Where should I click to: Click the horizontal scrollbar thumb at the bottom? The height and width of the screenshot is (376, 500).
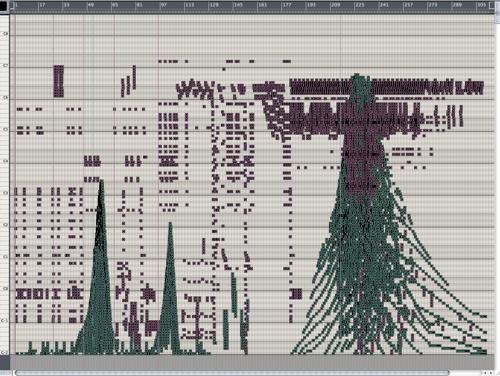[x=232, y=373]
